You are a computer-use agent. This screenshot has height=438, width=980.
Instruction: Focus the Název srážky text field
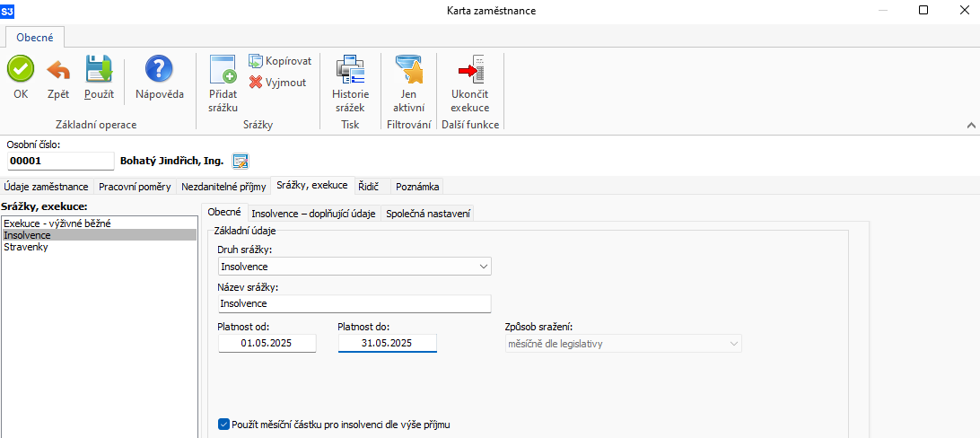coord(354,303)
